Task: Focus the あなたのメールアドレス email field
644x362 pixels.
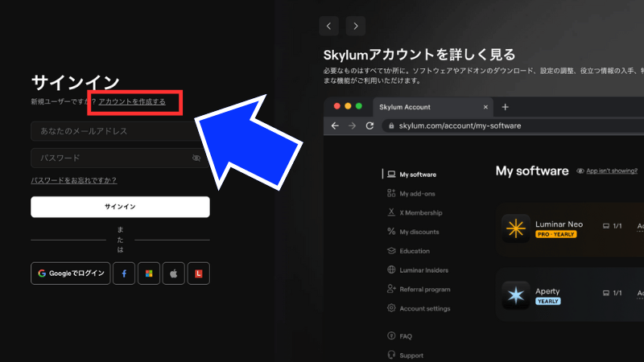Action: [x=120, y=131]
